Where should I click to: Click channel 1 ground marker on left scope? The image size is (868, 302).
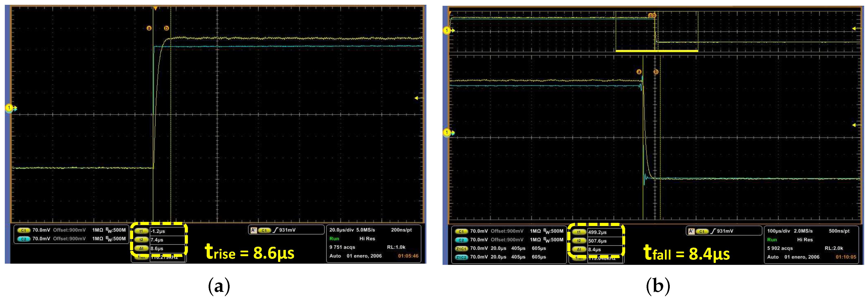pos(9,108)
